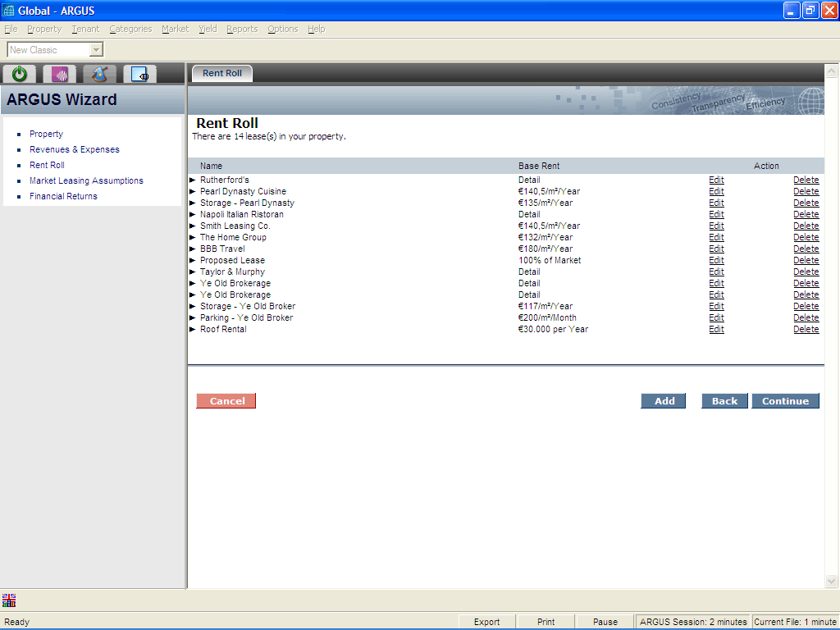Delete the Roof Rental lease
This screenshot has width=840, height=630.
click(806, 330)
